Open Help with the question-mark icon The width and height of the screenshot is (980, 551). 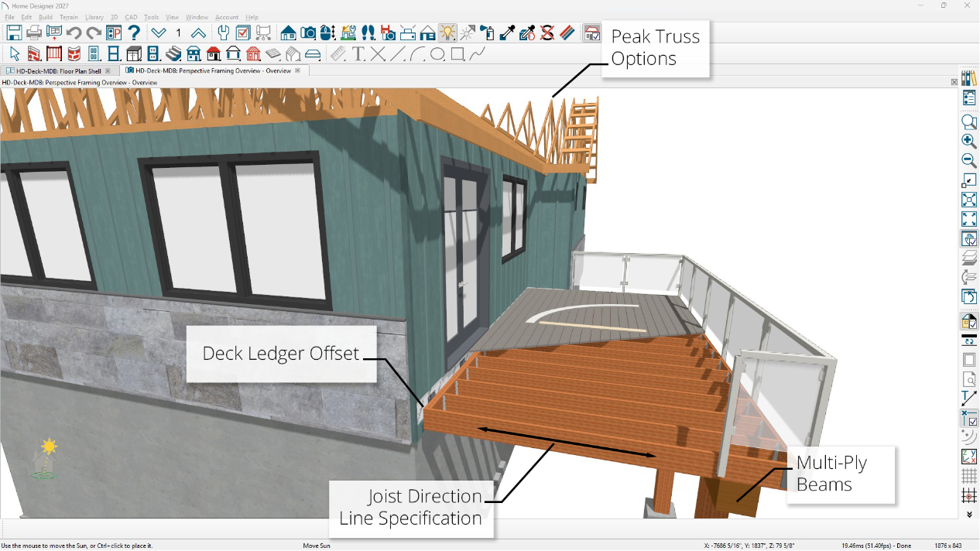point(134,33)
